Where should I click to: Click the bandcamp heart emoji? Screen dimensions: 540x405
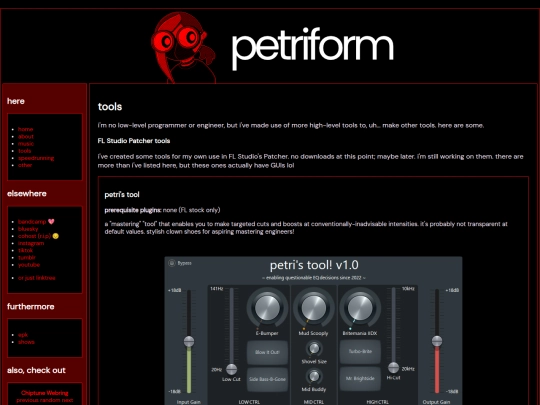point(51,222)
